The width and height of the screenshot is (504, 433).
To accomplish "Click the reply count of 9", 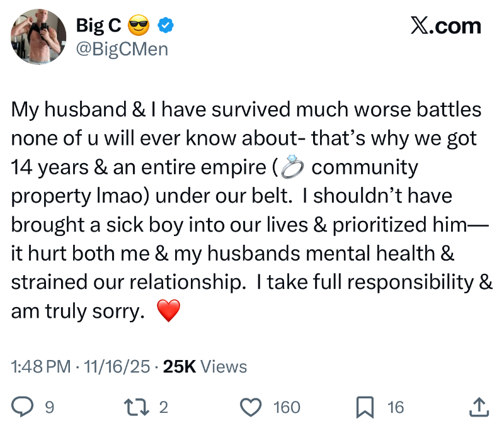I will point(50,408).
